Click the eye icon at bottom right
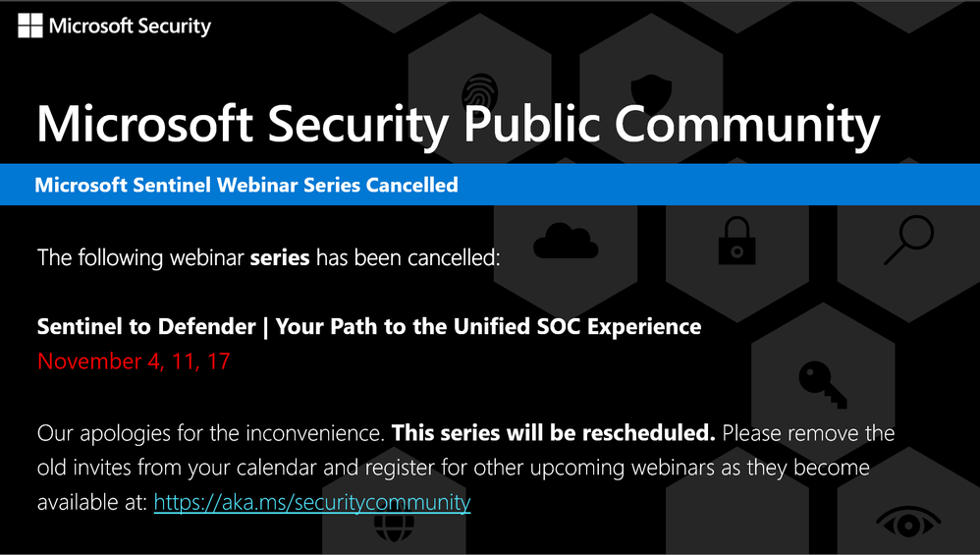980x555 pixels. (x=908, y=523)
